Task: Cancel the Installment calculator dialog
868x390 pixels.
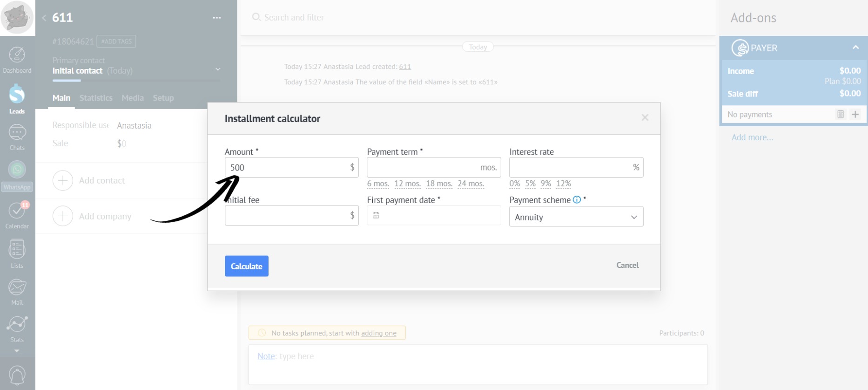Action: point(627,265)
